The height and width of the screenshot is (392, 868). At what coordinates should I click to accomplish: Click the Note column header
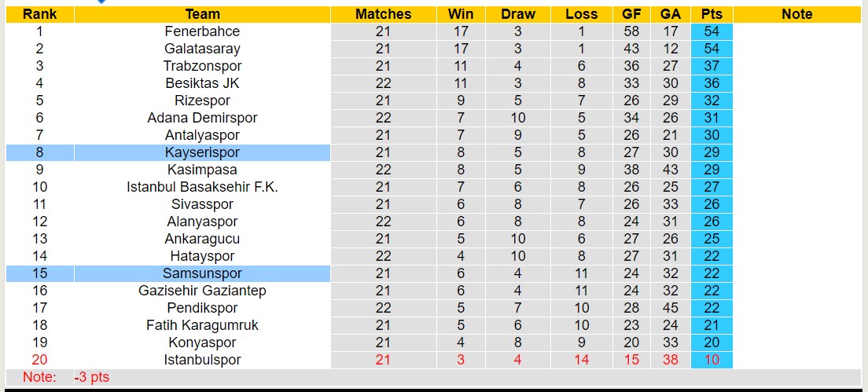click(x=797, y=14)
